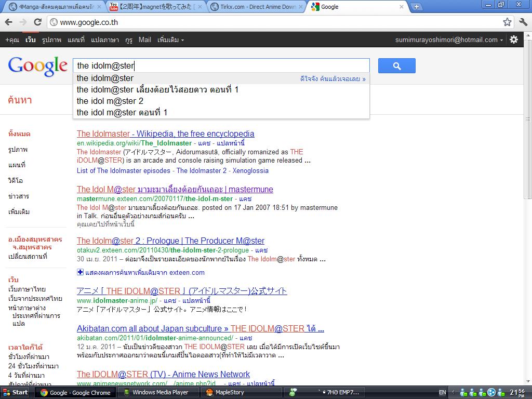
Task: Click the EN language indicator in tray
Action: pyautogui.click(x=443, y=393)
